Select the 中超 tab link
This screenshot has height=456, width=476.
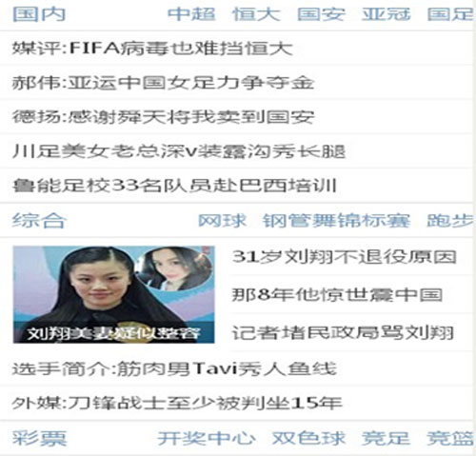(x=191, y=14)
